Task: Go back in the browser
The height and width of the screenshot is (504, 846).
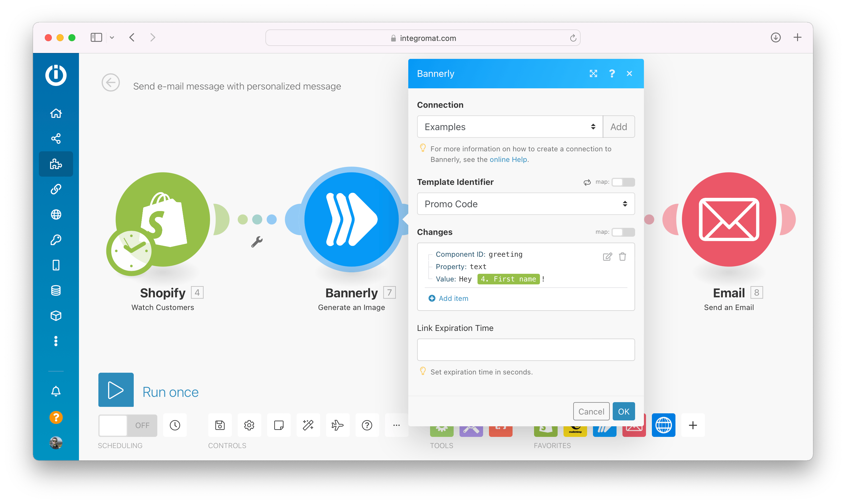Action: (x=132, y=37)
